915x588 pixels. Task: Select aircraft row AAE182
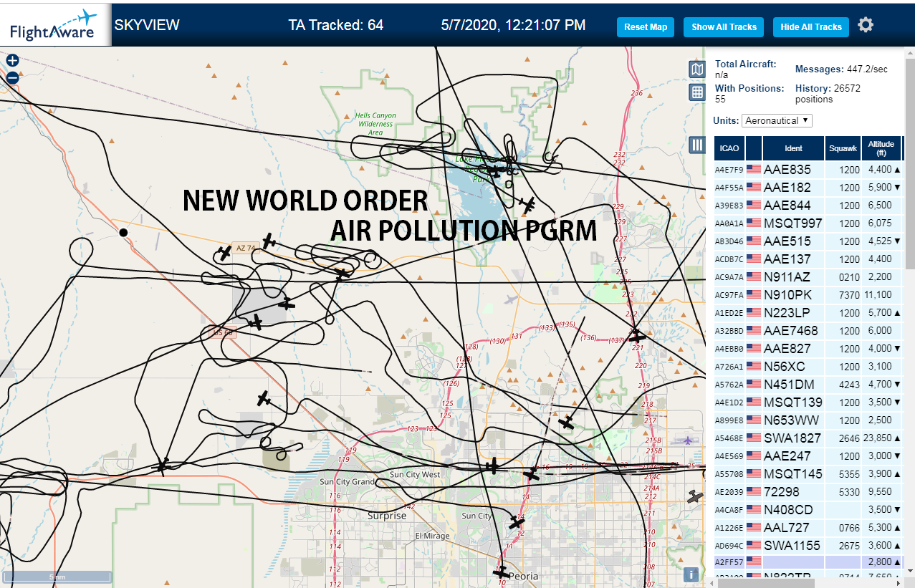point(808,188)
